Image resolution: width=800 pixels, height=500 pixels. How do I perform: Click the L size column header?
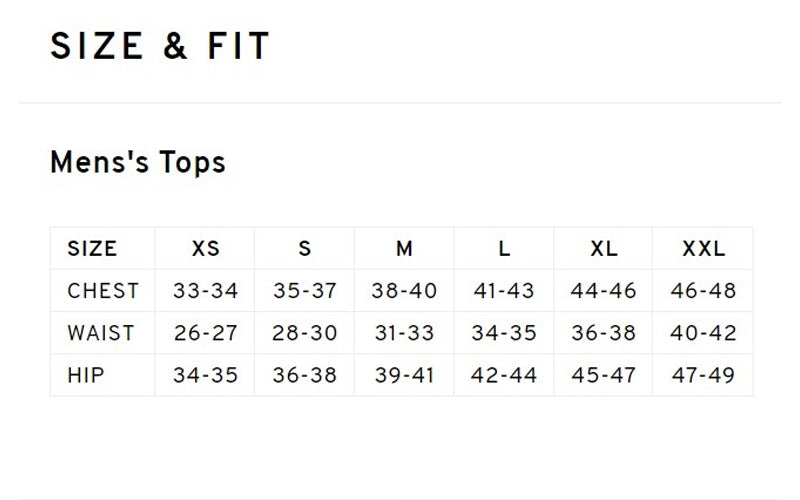504,249
